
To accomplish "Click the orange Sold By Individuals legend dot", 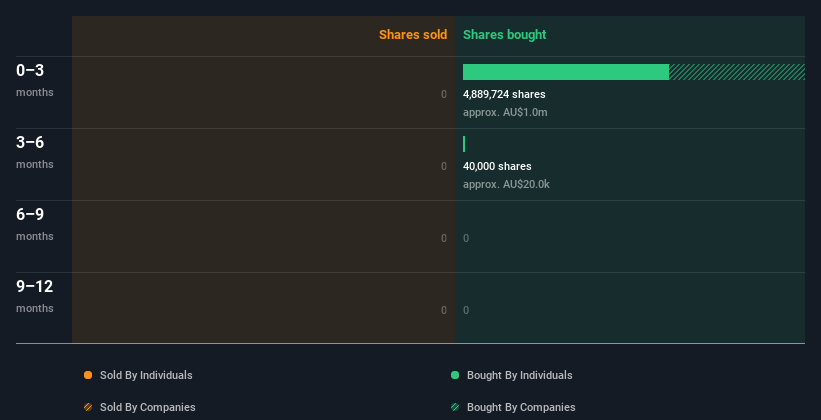I will [x=88, y=375].
